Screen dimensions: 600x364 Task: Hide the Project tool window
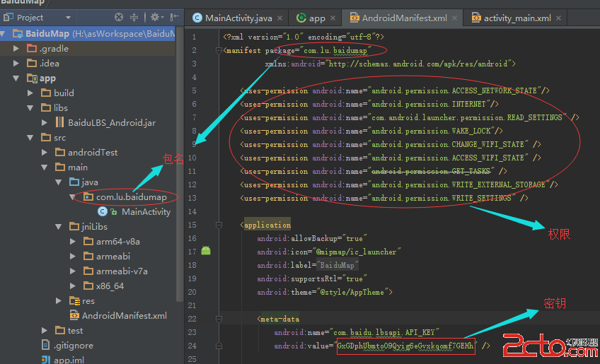(x=175, y=17)
